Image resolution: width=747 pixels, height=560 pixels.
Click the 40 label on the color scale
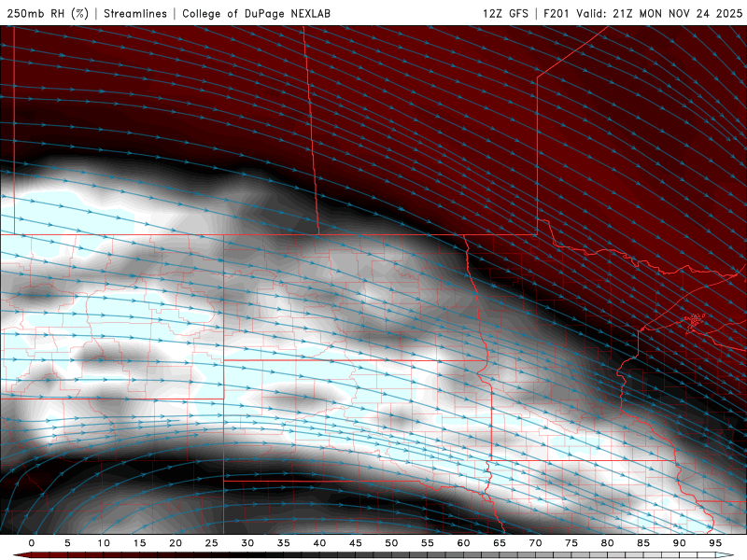point(319,543)
